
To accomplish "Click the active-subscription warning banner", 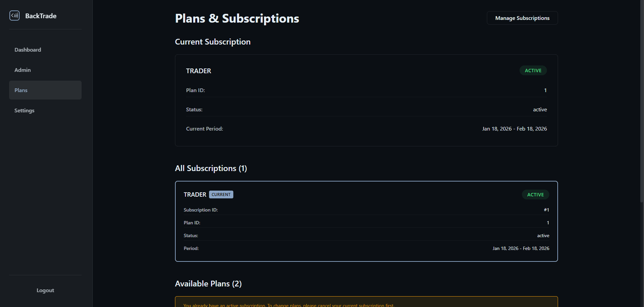I will 366,303.
